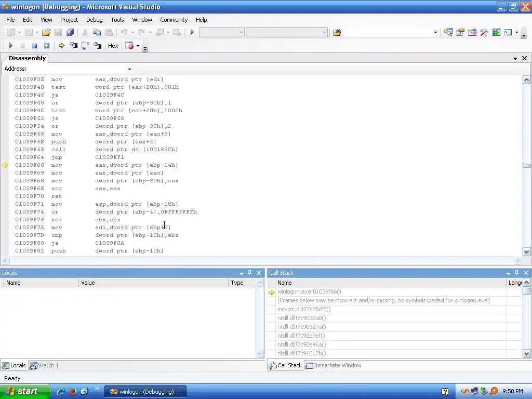
Task: Click the Step Over icon
Action: click(x=86, y=46)
